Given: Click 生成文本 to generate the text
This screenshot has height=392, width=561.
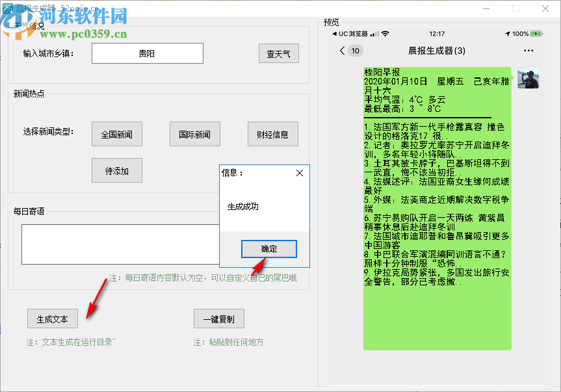Looking at the screenshot, I should coord(52,319).
